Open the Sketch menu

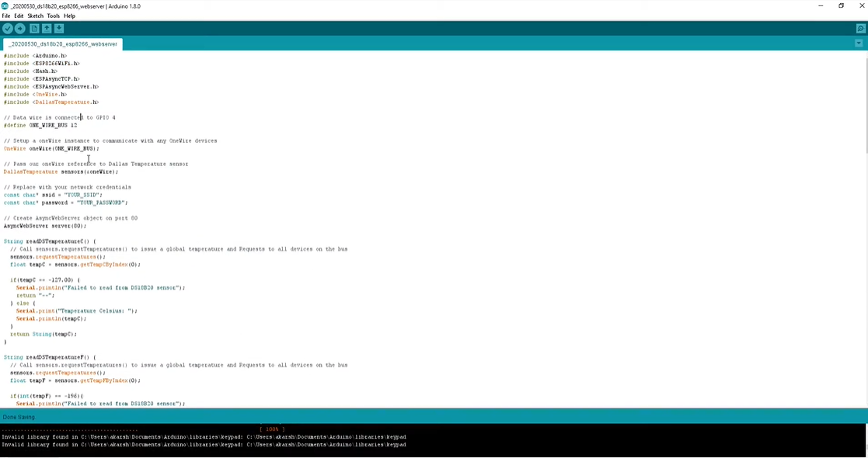pyautogui.click(x=36, y=16)
